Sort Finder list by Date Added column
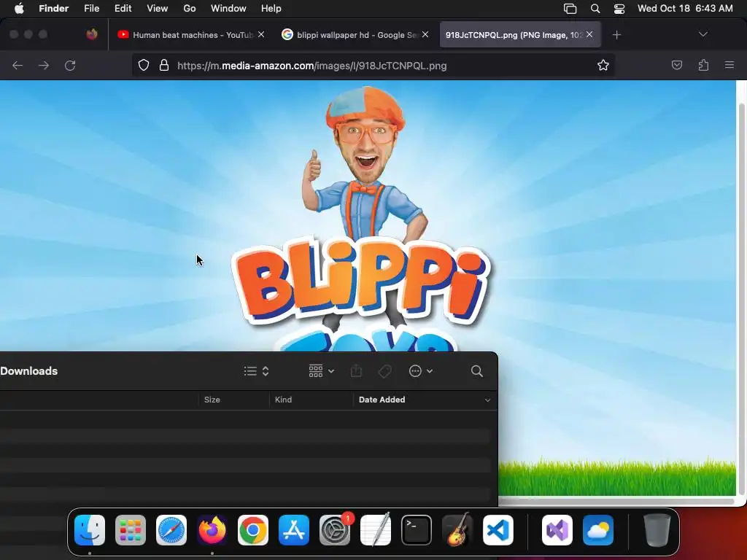 tap(382, 400)
